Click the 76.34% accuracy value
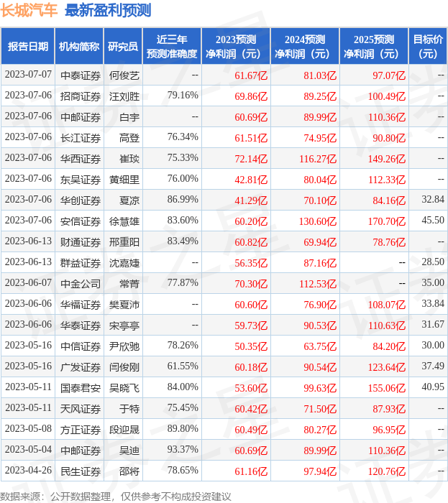The width and height of the screenshot is (448, 503). point(183,137)
